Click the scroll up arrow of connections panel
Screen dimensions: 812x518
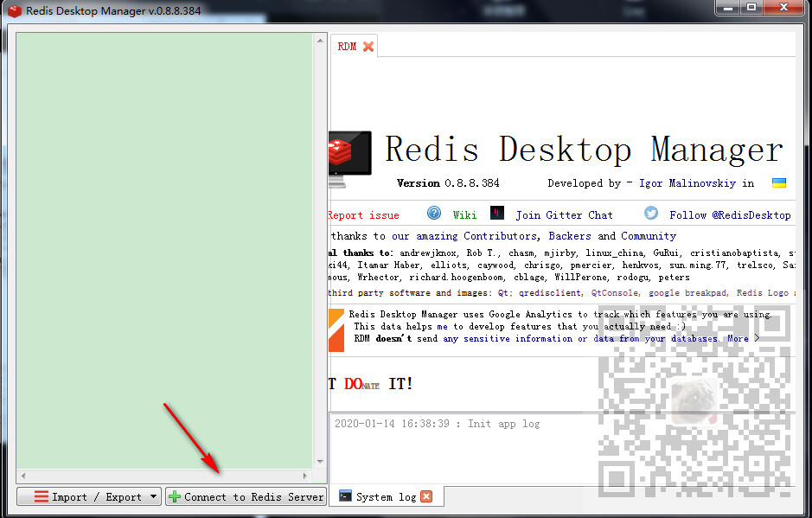pos(320,41)
